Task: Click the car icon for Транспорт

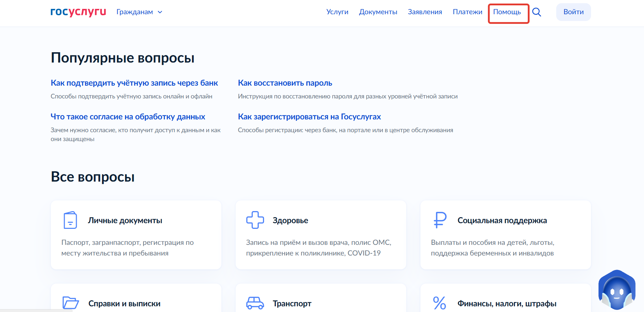Action: click(255, 303)
